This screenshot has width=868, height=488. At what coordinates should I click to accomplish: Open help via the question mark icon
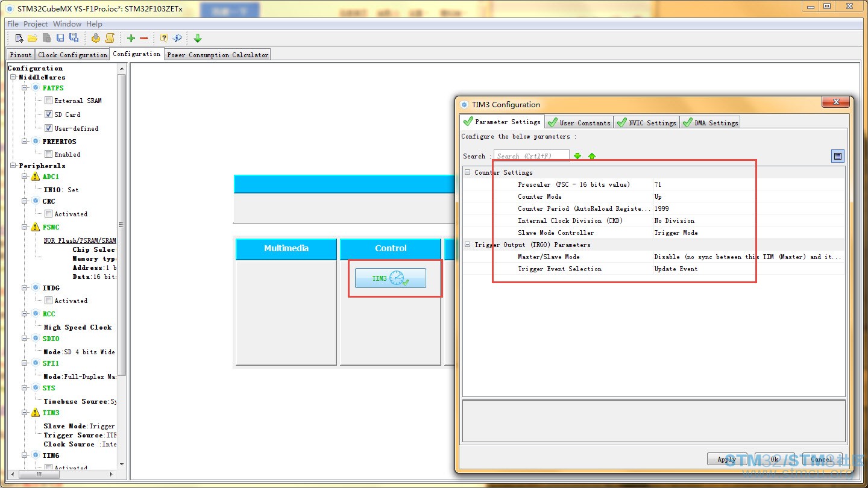[164, 38]
